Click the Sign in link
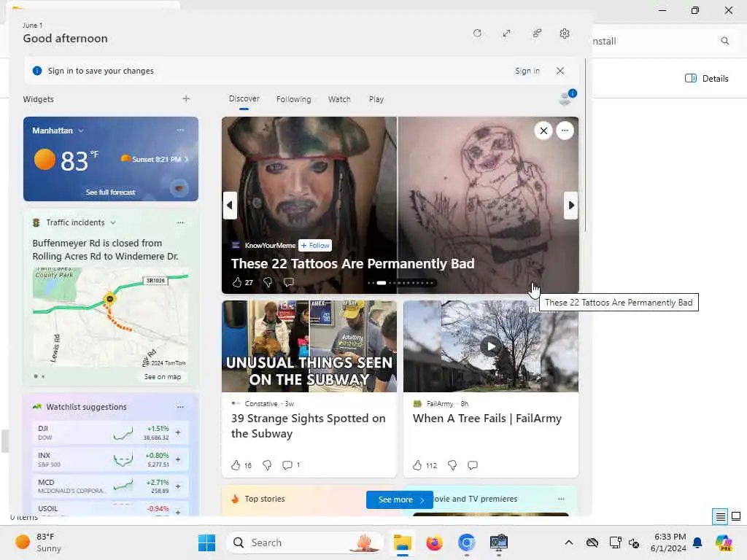 coord(527,71)
